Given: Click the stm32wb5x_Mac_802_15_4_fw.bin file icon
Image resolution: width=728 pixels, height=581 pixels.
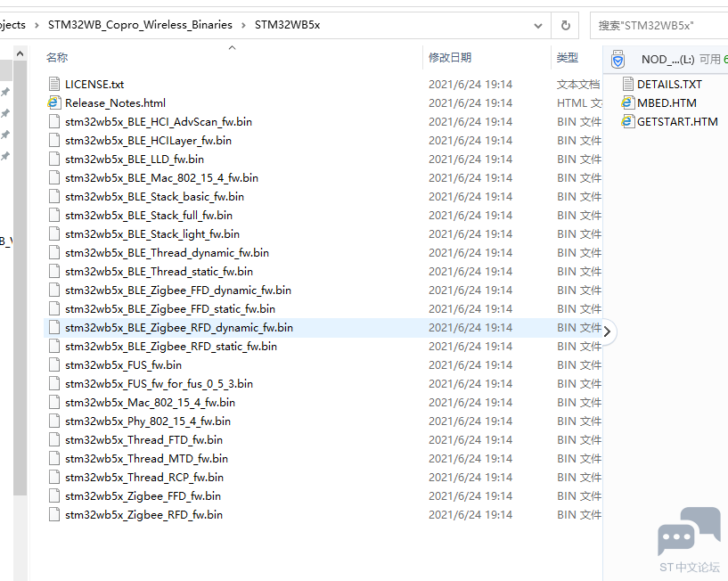Looking at the screenshot, I should pos(54,402).
